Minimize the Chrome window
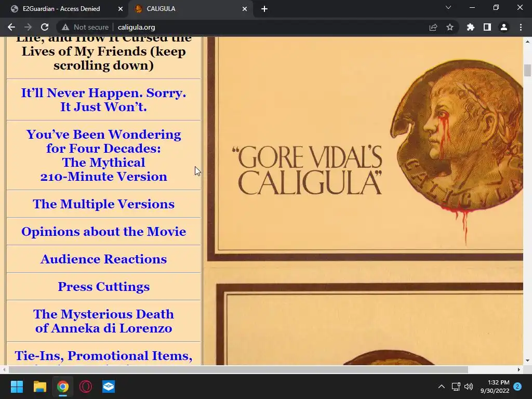This screenshot has height=399, width=532. tap(472, 7)
